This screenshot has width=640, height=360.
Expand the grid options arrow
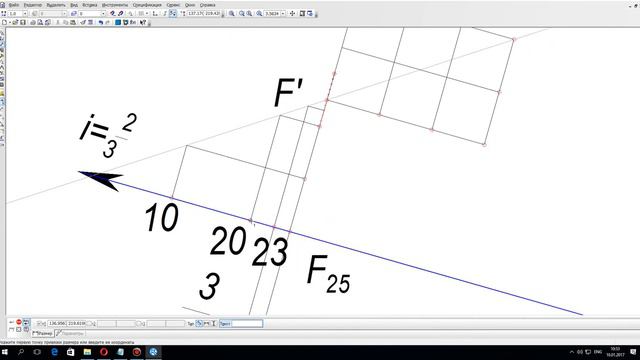[147, 13]
